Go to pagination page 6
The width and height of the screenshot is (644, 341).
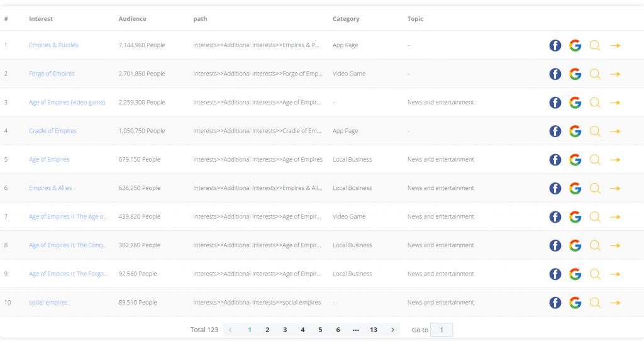[338, 330]
